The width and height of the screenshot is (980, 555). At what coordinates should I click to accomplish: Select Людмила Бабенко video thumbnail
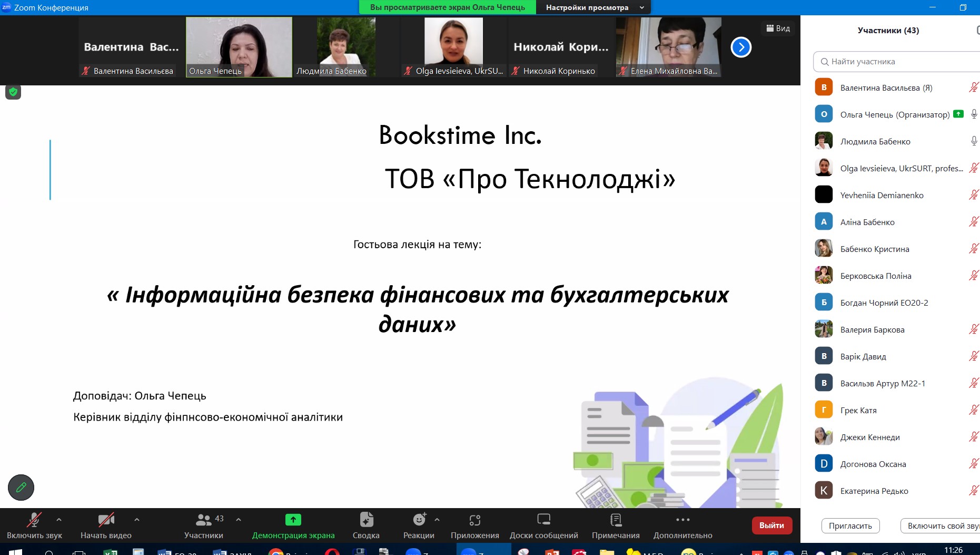[x=346, y=47]
